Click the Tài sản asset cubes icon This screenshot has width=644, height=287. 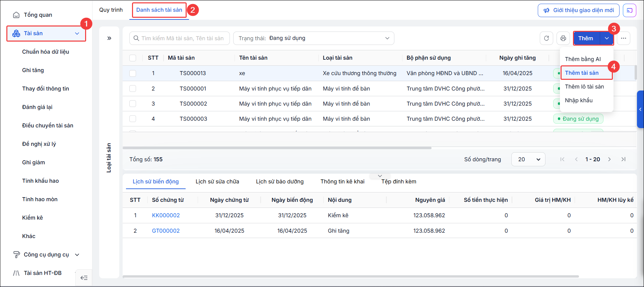[16, 34]
